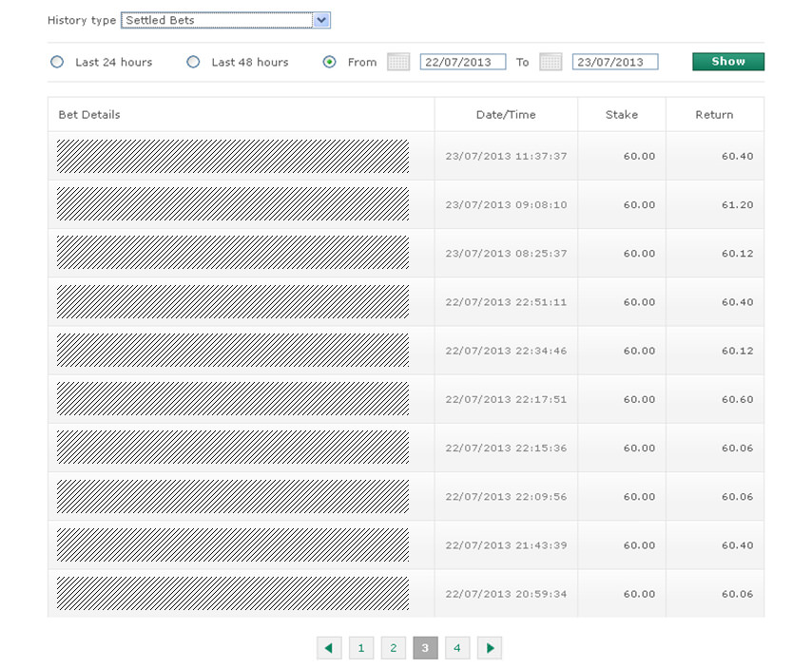The image size is (812, 668).
Task: Select the Last 48 hours option
Action: [x=193, y=62]
